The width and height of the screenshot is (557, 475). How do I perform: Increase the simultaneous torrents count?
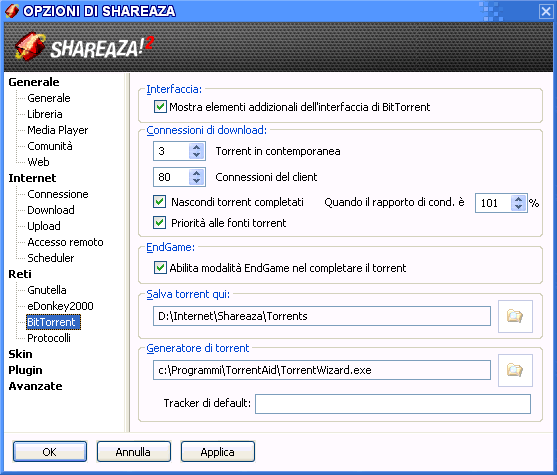click(196, 147)
